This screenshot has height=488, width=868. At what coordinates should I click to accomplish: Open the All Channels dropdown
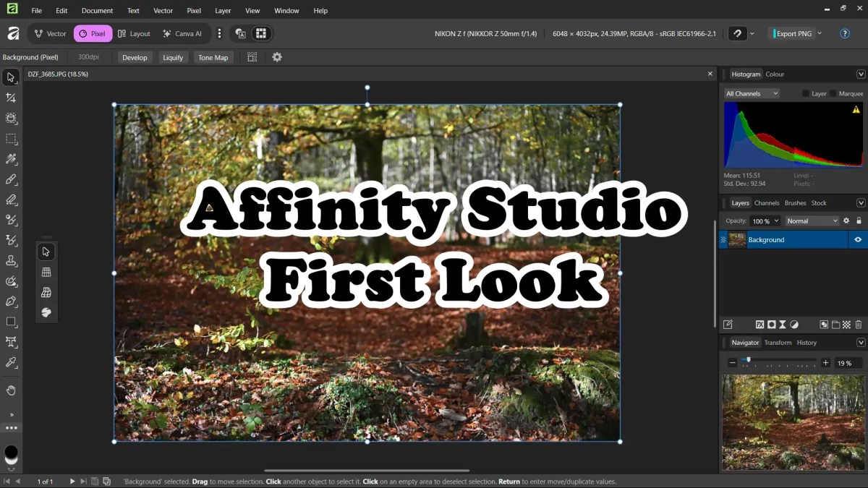[x=751, y=93]
